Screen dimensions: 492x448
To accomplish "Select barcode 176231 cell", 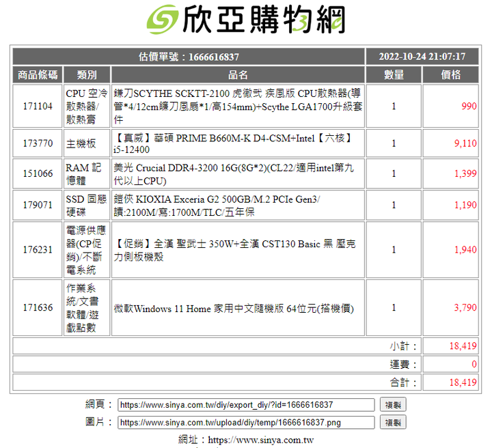I will tap(38, 249).
